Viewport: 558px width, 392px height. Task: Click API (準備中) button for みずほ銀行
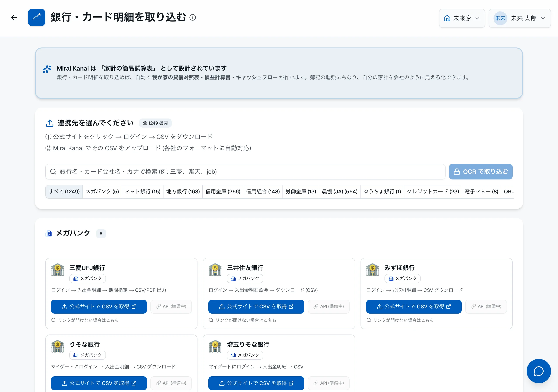coord(486,307)
